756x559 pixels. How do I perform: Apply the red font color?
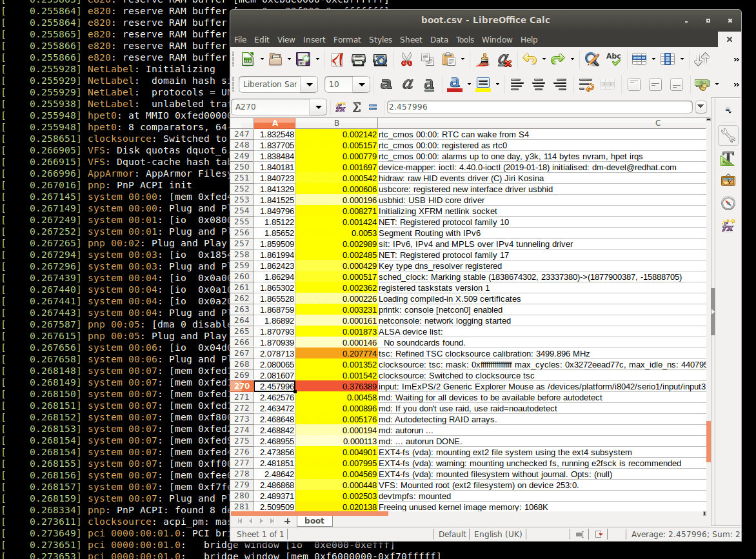[455, 84]
